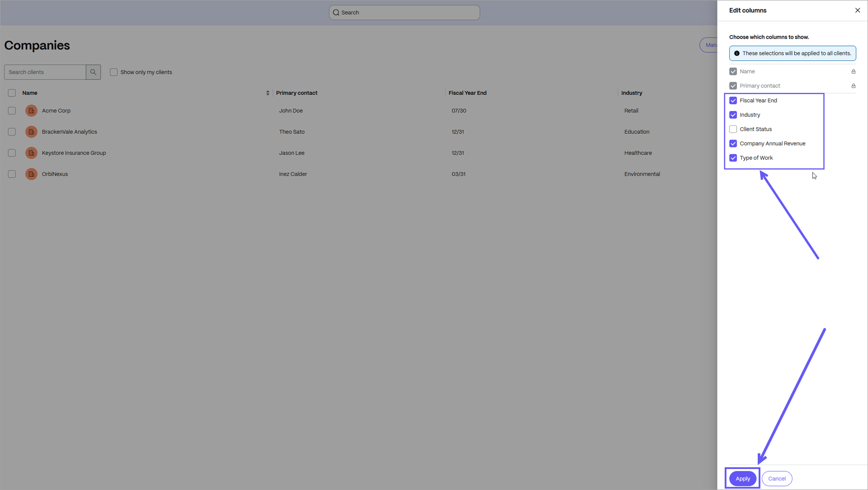This screenshot has height=490, width=868.
Task: Click the Retail industry cell
Action: pos(631,111)
